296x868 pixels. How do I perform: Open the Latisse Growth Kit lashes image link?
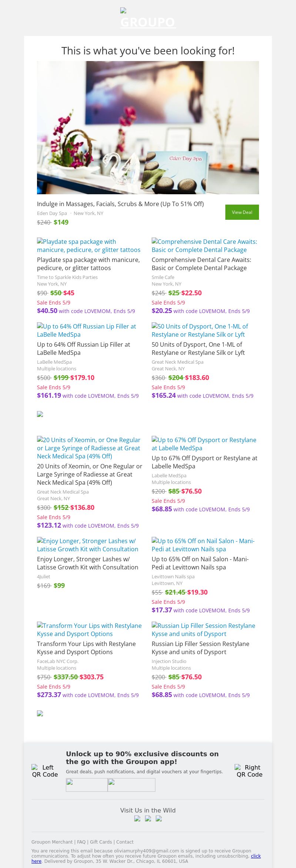click(88, 545)
